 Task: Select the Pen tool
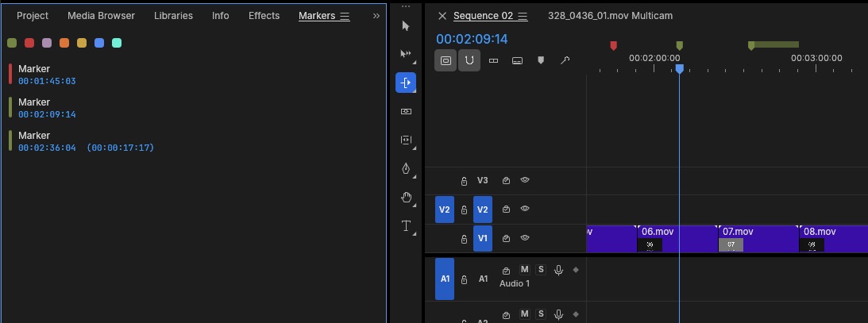(406, 168)
